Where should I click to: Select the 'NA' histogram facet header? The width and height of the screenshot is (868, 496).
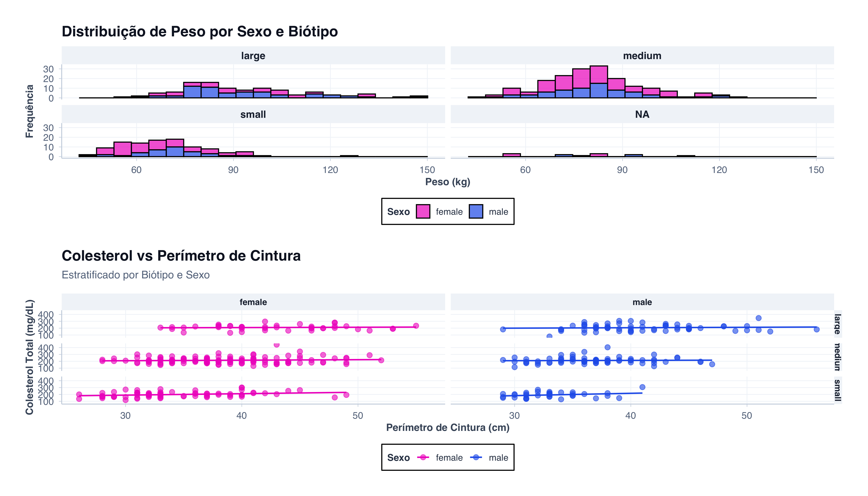coord(642,114)
